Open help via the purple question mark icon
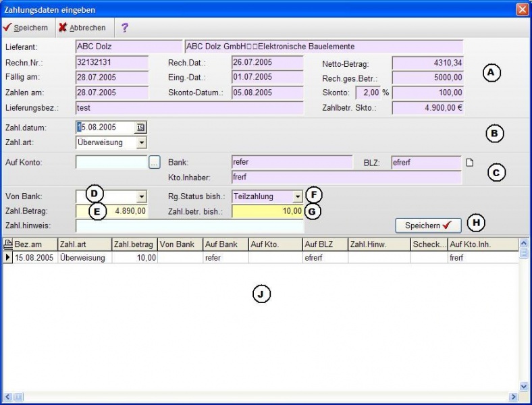 [x=124, y=28]
